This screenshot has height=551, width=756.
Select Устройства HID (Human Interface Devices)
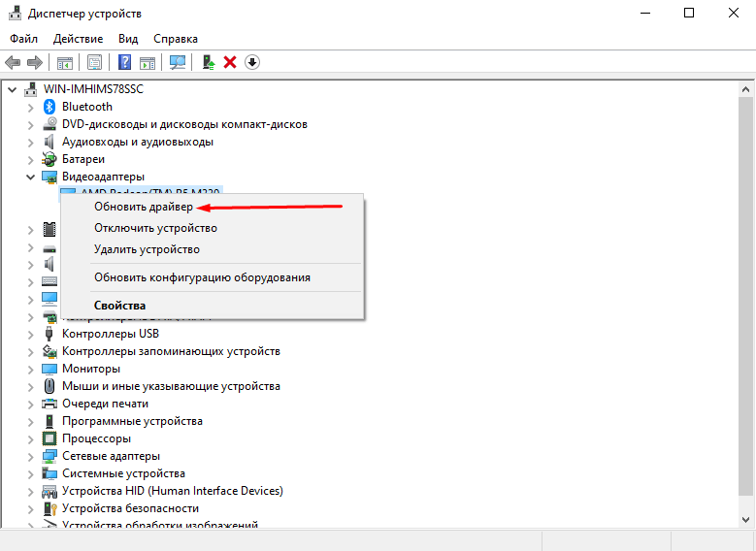click(x=173, y=491)
